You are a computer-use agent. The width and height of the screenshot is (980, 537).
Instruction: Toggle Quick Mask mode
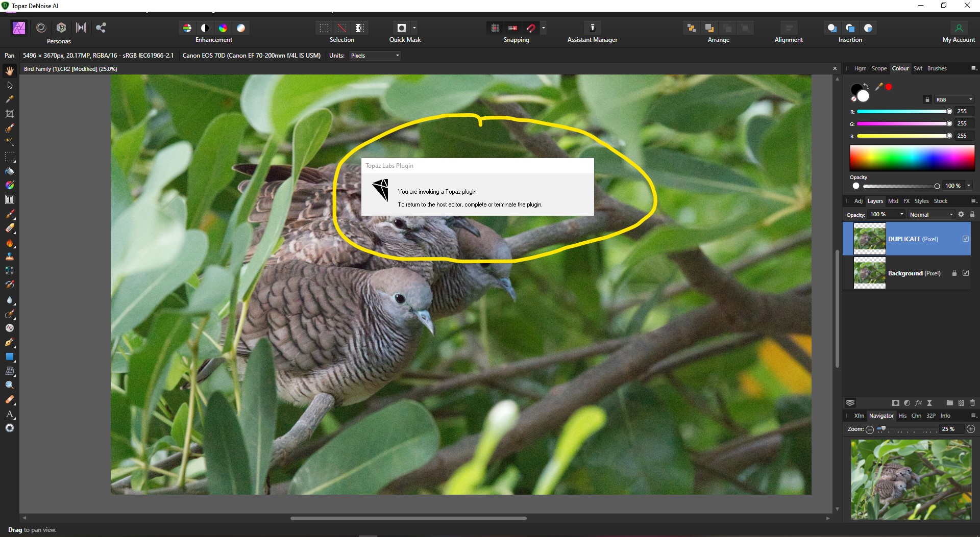coord(402,28)
